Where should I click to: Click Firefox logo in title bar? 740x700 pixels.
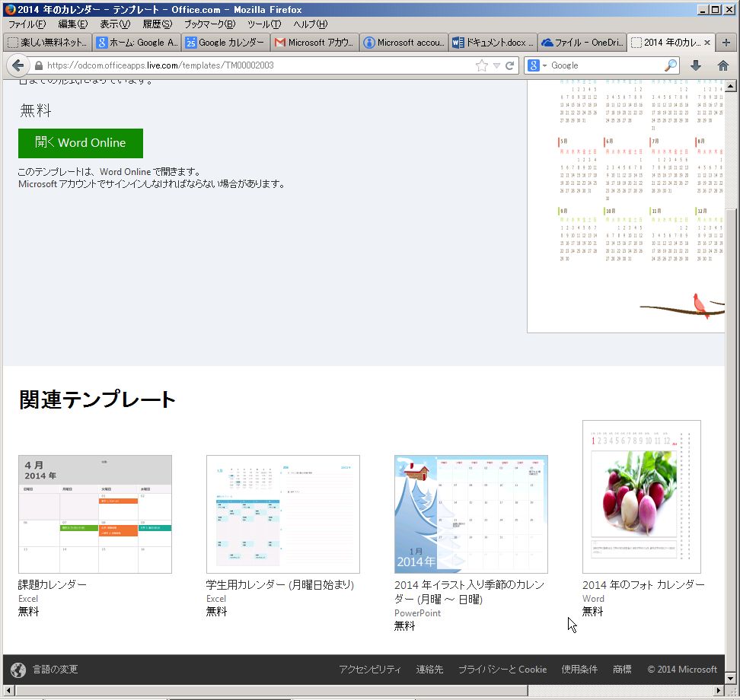point(11,9)
